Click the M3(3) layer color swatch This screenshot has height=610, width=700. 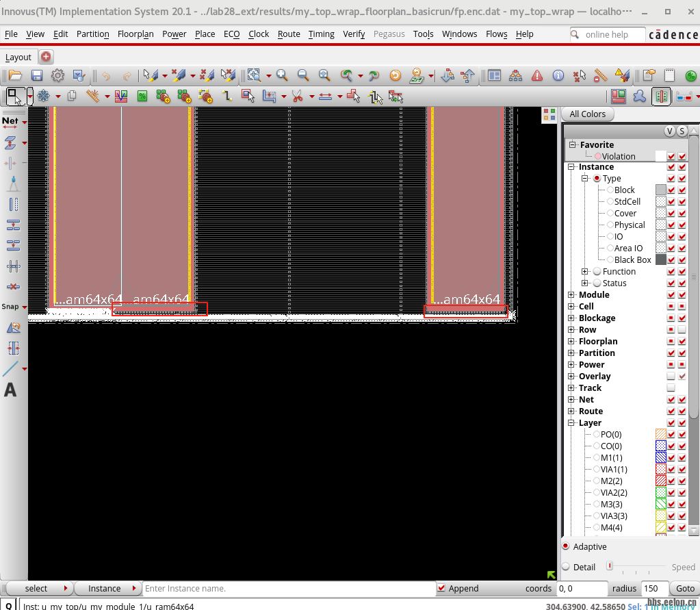pos(661,504)
